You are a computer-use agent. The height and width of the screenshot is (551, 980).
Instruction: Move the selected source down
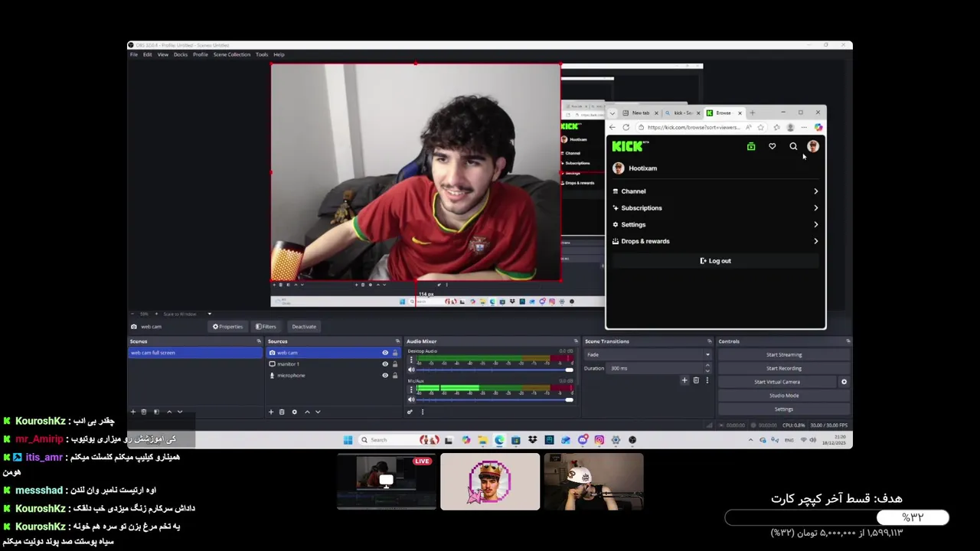(318, 412)
